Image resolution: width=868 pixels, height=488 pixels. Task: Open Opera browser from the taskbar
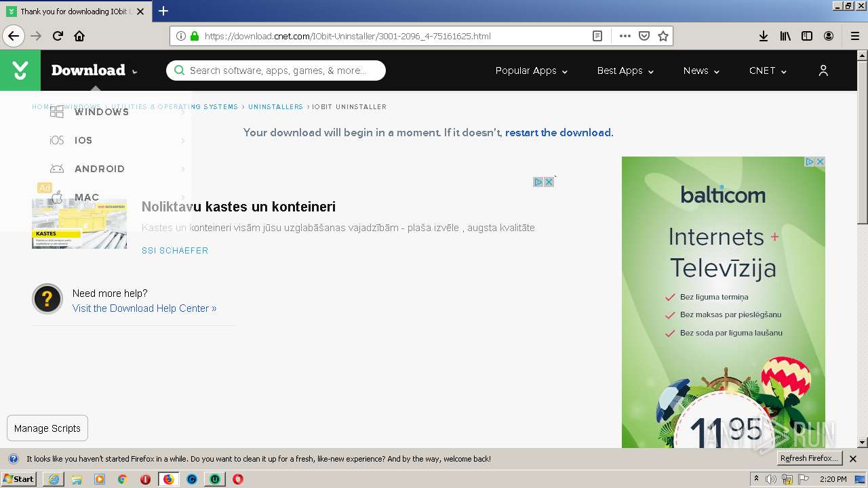238,479
